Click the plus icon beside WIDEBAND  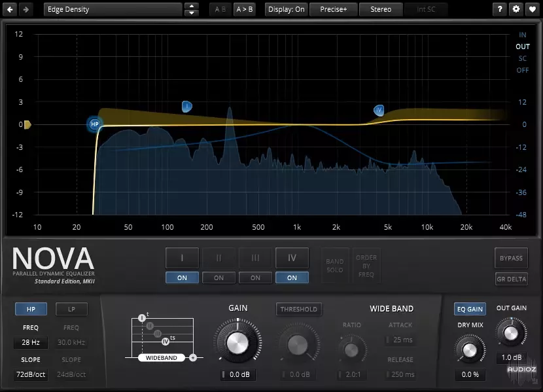point(193,358)
